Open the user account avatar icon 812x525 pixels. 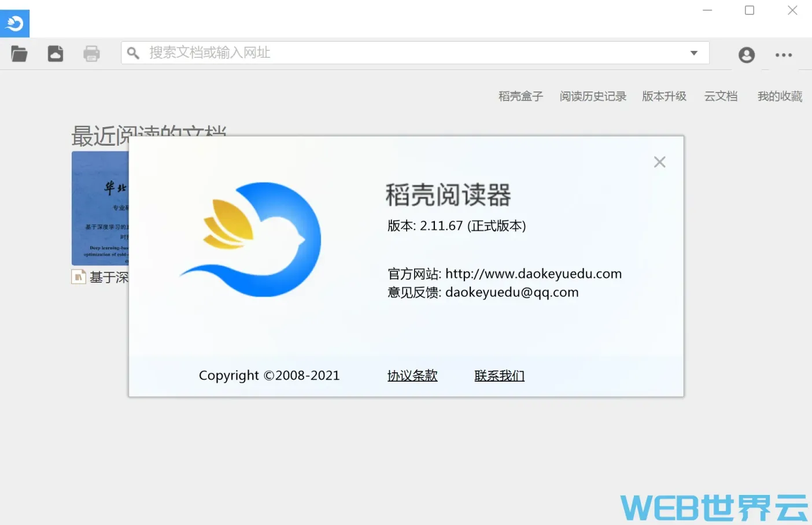(x=747, y=55)
